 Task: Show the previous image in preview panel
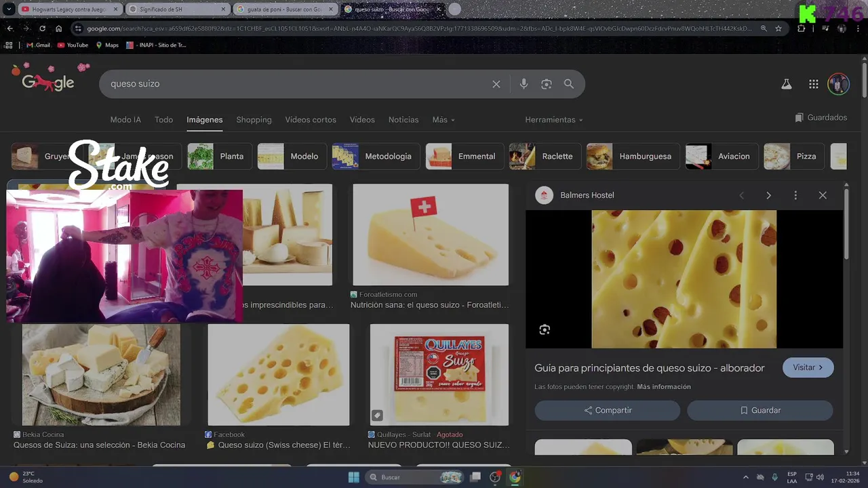(x=741, y=195)
